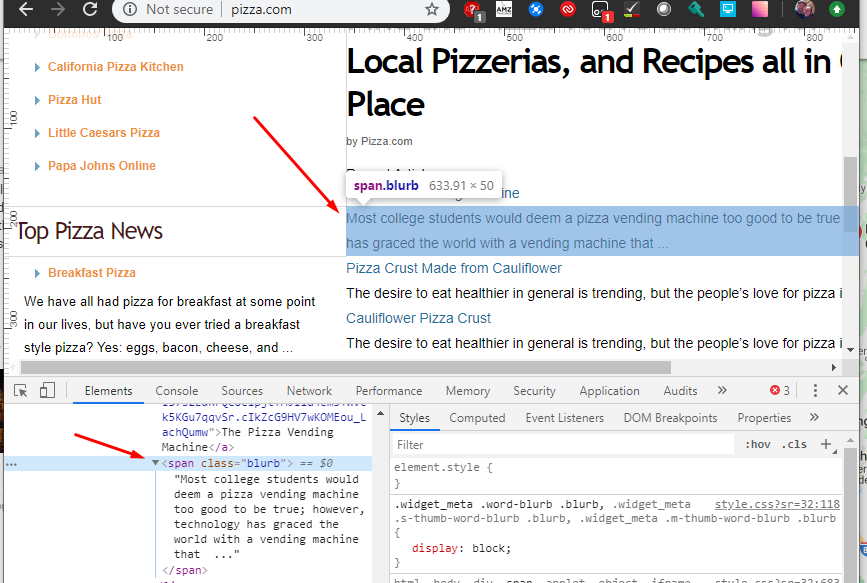Screen dimensions: 867x583
Task: Open the pink gradient extension icon
Action: [760, 9]
